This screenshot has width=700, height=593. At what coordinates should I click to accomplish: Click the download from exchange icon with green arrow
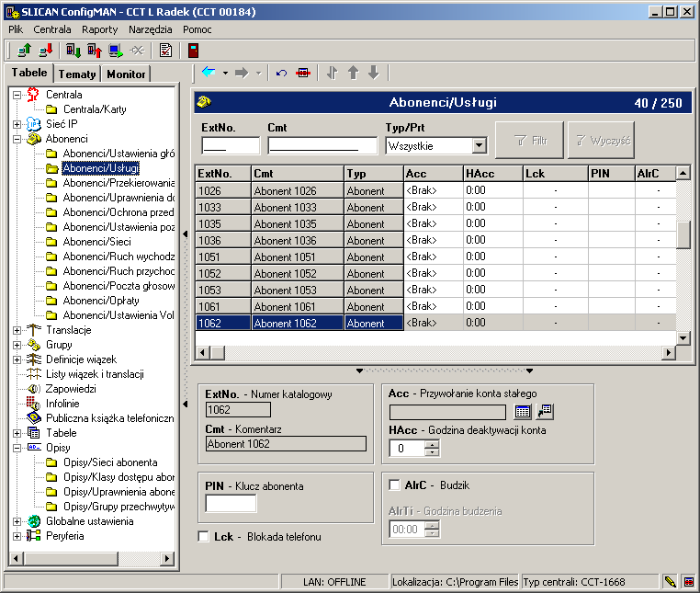click(73, 50)
